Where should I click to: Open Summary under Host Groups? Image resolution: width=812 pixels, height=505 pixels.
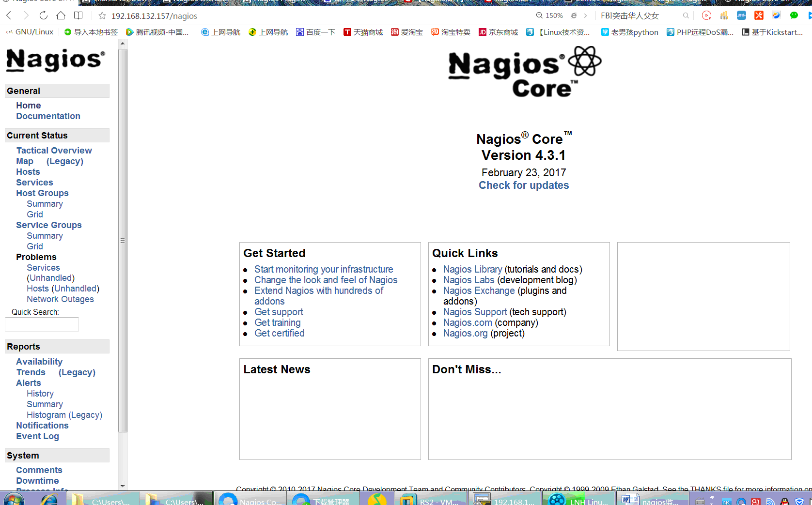pos(45,204)
